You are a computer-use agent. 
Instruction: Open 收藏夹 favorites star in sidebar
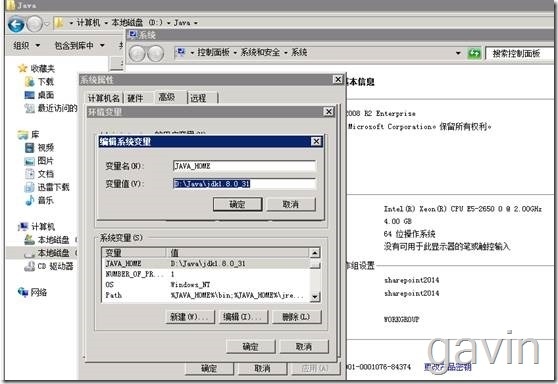23,68
